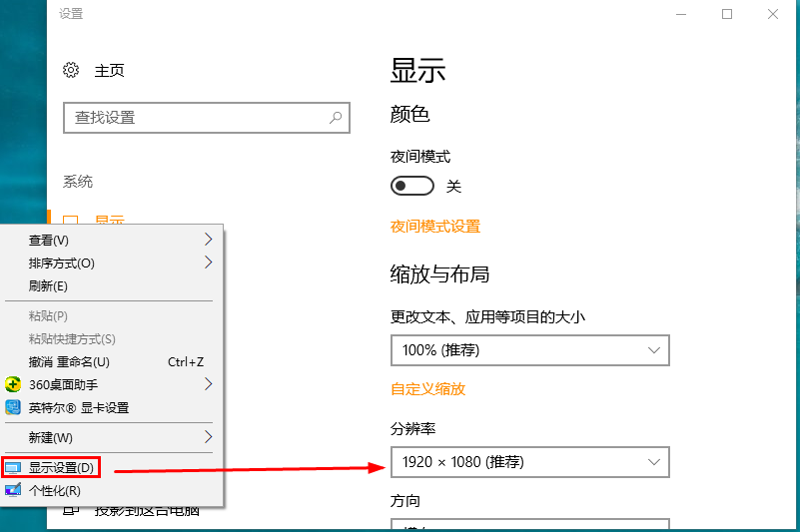The width and height of the screenshot is (800, 532).
Task: Maximize the 设置 window
Action: [727, 14]
